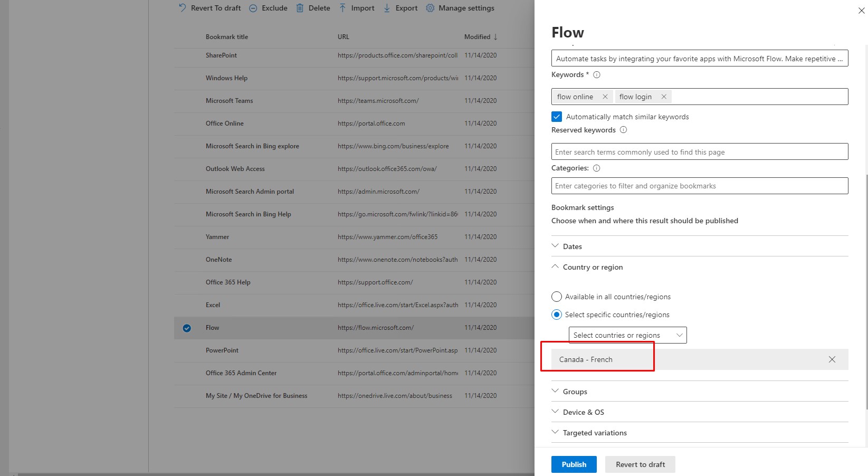868x476 pixels.
Task: Uncheck Automatically match similar keywords
Action: pos(557,117)
